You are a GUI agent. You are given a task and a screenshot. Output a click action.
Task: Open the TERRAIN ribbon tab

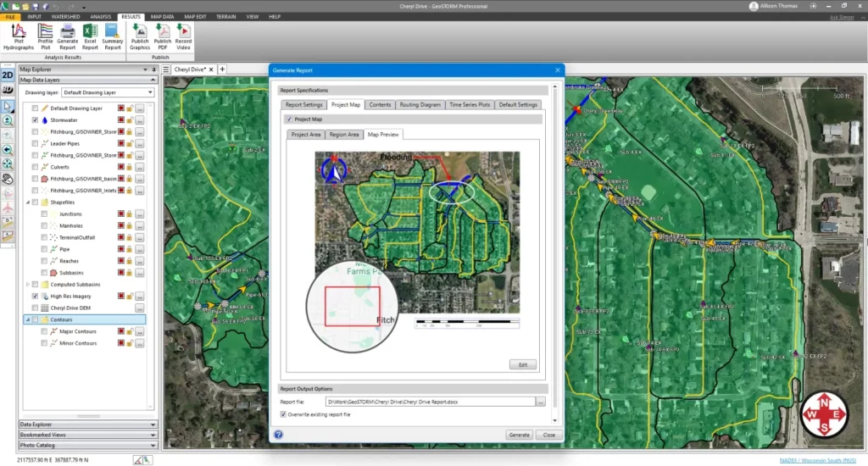click(x=225, y=17)
